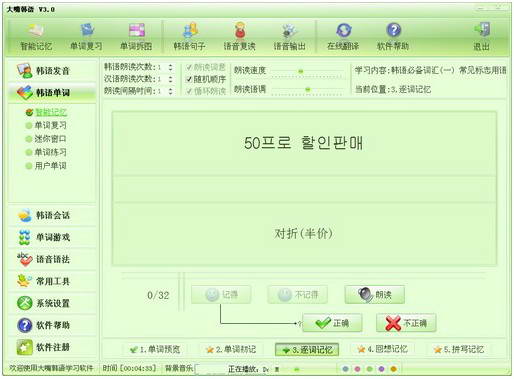Open 语音输出 toolbar icon
The width and height of the screenshot is (514, 379).
click(x=289, y=37)
